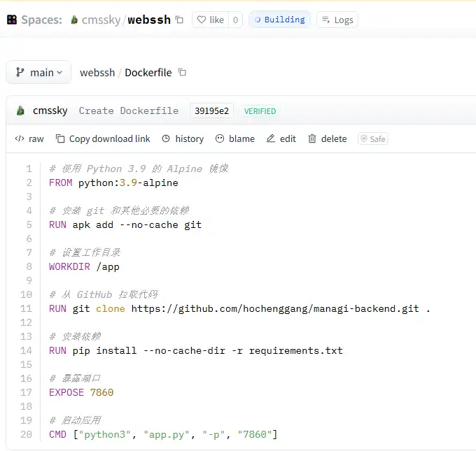Click the pip install requirements.txt line
476x451 pixels.
pyautogui.click(x=196, y=350)
